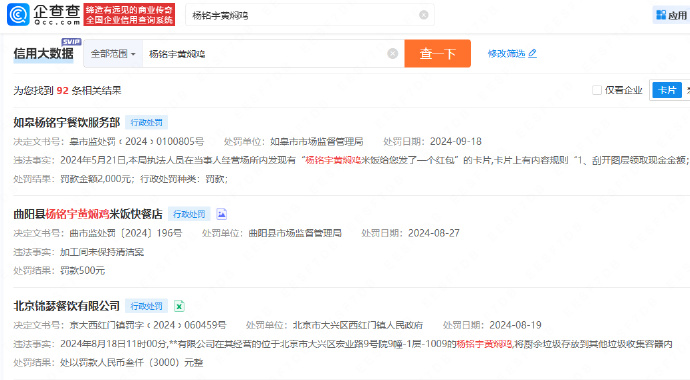
Task: Expand the 全部范围 scope dropdown
Action: click(x=113, y=54)
